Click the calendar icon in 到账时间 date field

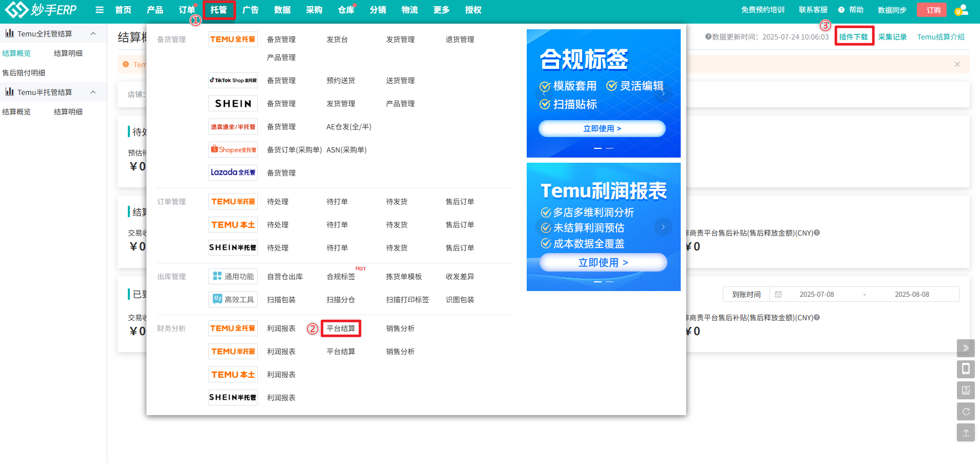(778, 294)
